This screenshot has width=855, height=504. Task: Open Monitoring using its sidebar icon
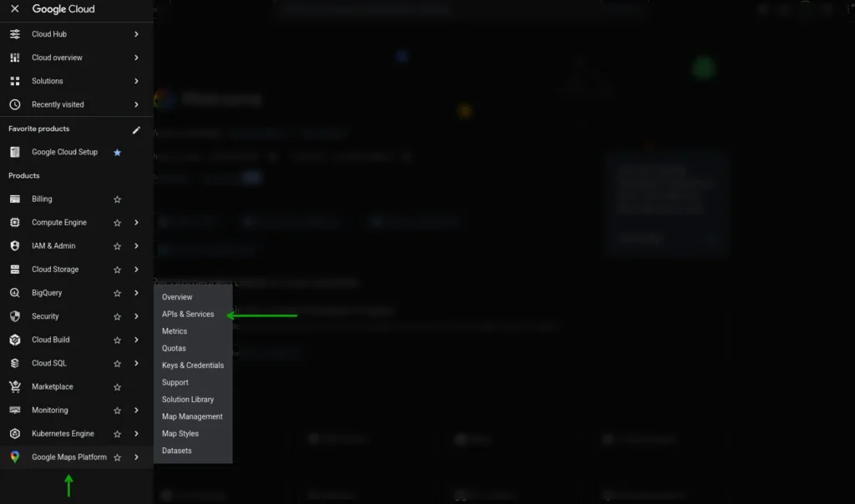(13, 410)
